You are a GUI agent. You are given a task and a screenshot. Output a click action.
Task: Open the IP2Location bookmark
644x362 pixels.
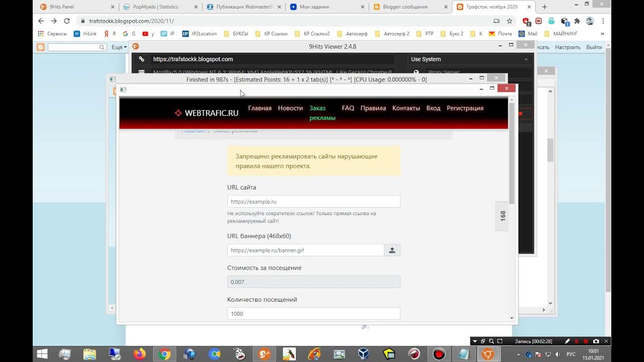(199, 34)
